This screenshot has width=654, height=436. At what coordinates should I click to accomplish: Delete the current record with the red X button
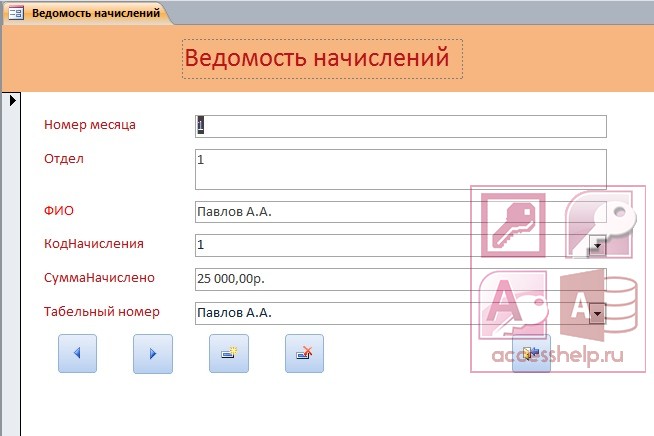pyautogui.click(x=304, y=353)
